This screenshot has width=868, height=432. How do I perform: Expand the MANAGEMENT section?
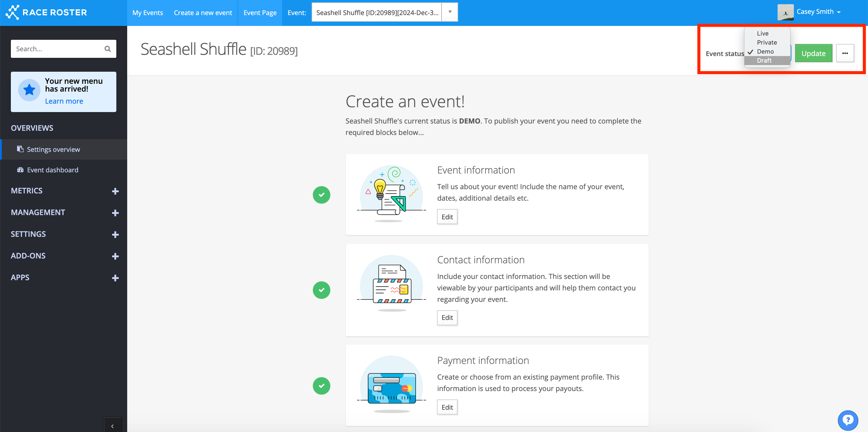coord(115,213)
